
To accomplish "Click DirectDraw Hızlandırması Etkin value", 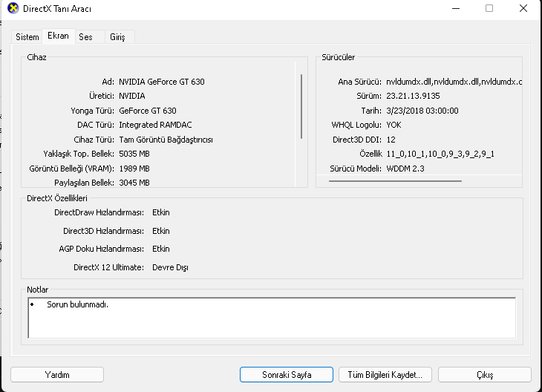I will click(161, 212).
